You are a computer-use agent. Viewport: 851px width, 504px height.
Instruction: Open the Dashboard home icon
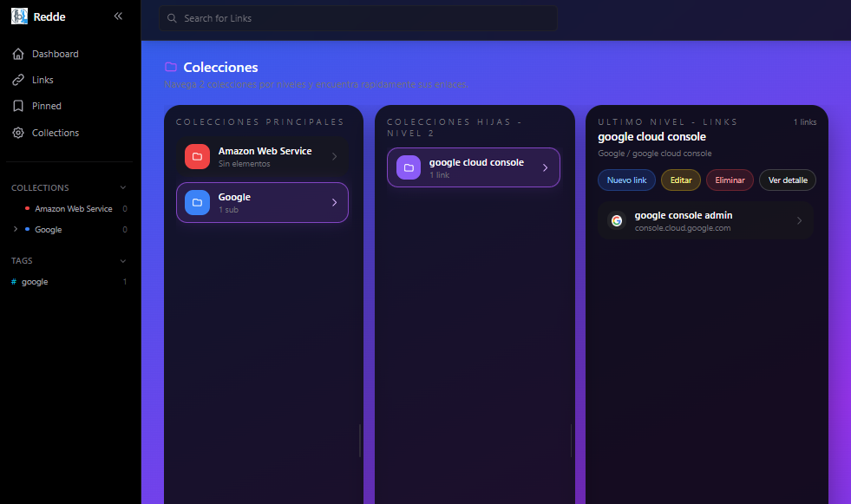coord(18,53)
